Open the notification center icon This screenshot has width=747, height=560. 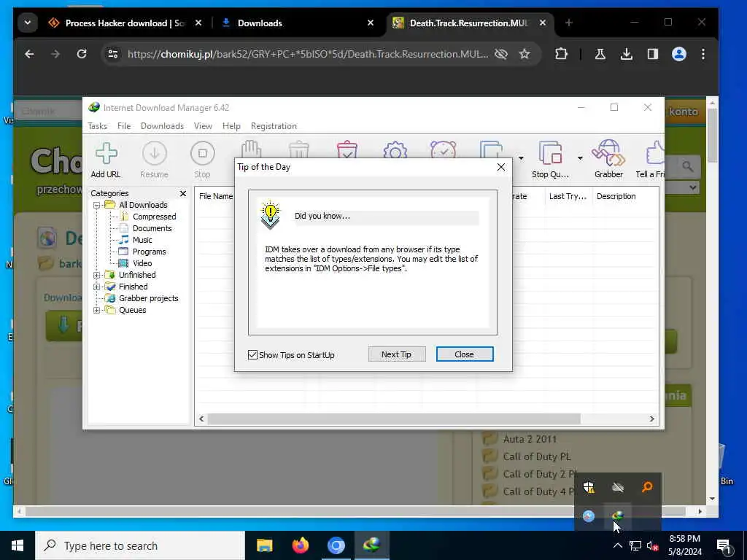click(x=724, y=547)
